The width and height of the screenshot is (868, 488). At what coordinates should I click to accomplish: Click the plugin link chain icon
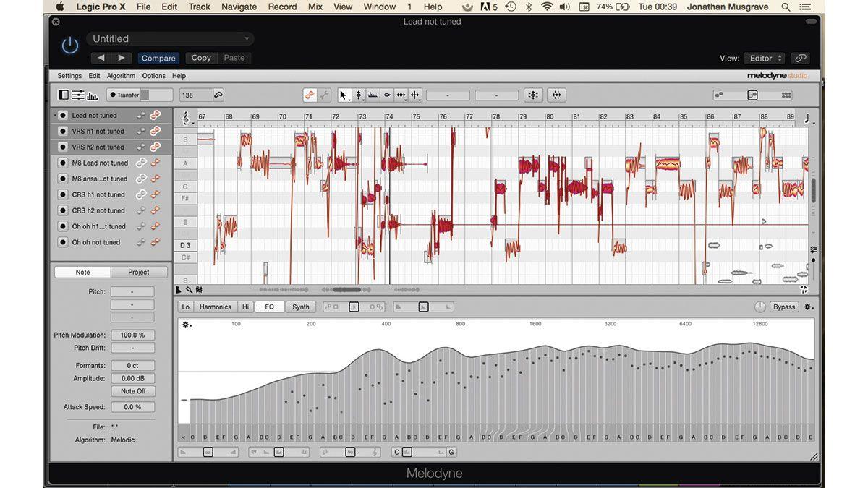pyautogui.click(x=799, y=59)
